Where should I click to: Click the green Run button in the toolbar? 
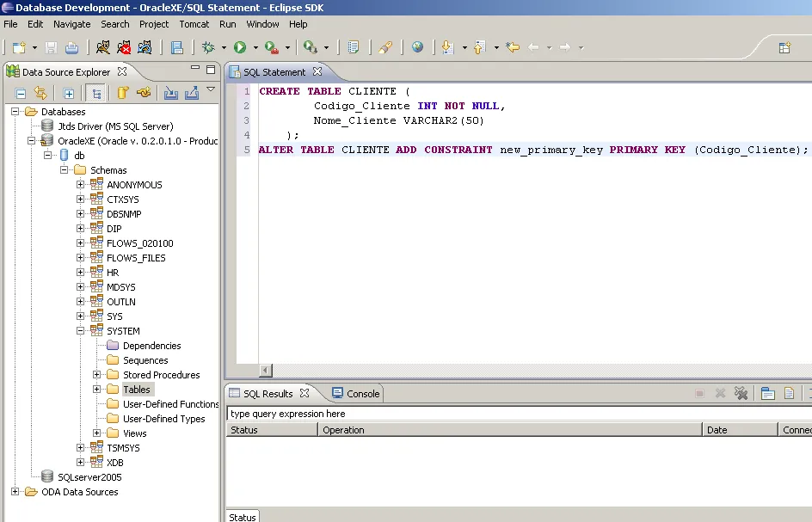(x=240, y=47)
